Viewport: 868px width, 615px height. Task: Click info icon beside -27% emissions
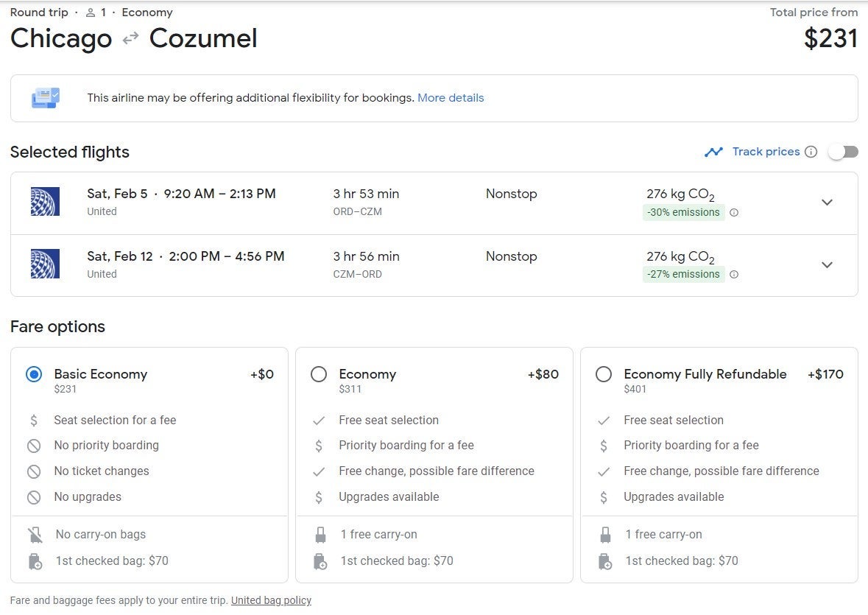[734, 275]
